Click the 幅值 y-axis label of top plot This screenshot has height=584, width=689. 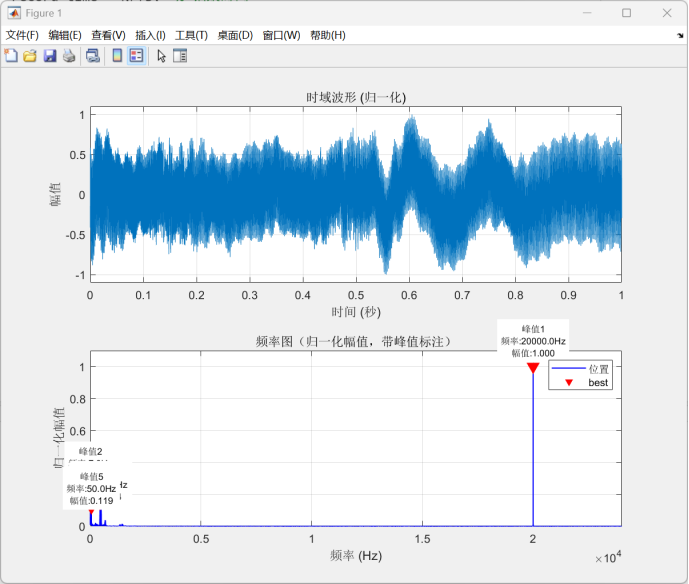55,194
